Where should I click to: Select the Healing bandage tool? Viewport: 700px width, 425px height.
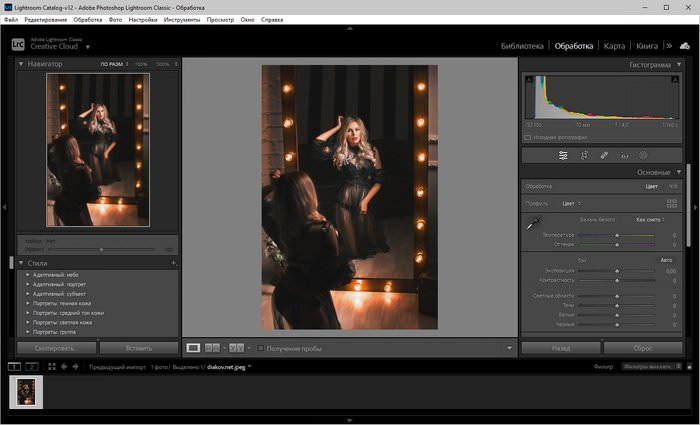pyautogui.click(x=604, y=155)
